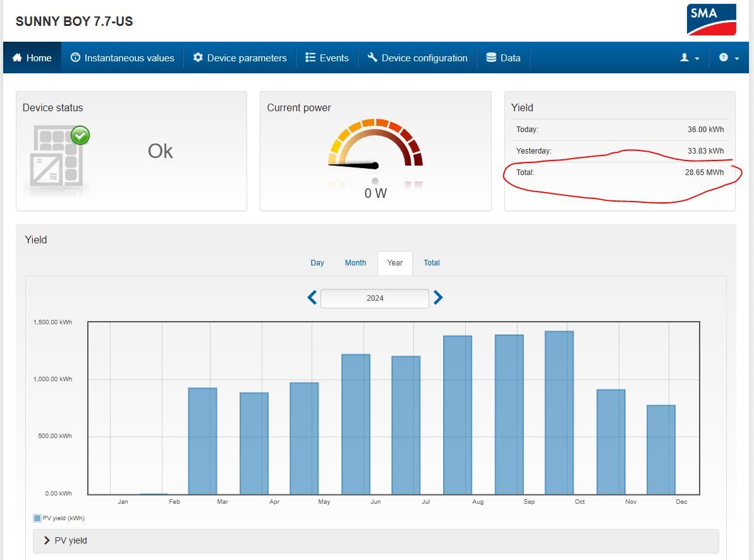Image resolution: width=754 pixels, height=560 pixels.
Task: Open Instantaneous values page
Action: click(123, 58)
